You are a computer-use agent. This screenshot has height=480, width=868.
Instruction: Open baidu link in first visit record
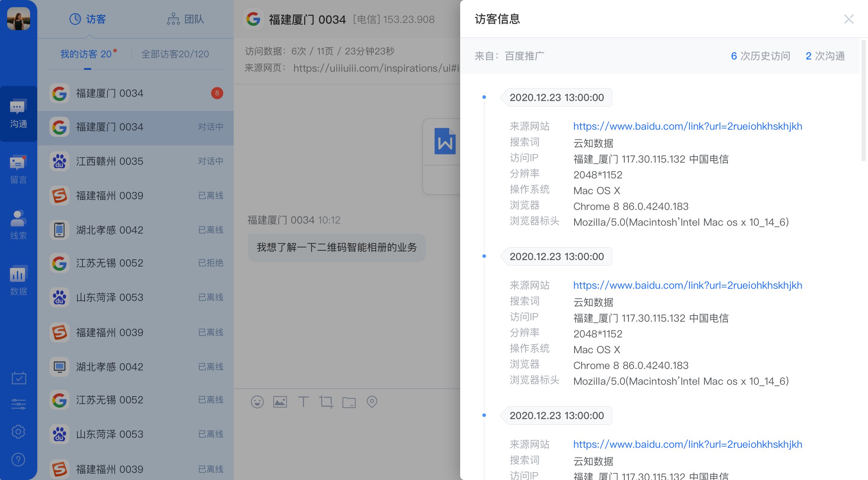click(x=688, y=126)
